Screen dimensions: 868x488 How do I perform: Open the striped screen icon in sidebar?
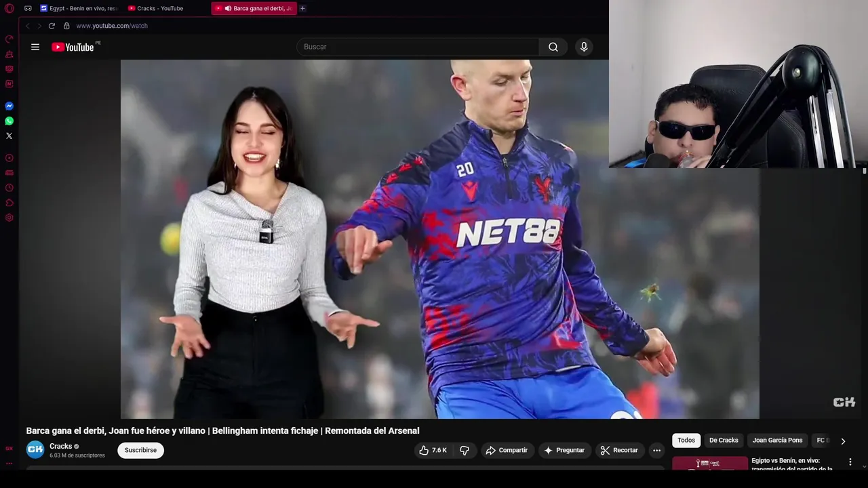click(9, 69)
